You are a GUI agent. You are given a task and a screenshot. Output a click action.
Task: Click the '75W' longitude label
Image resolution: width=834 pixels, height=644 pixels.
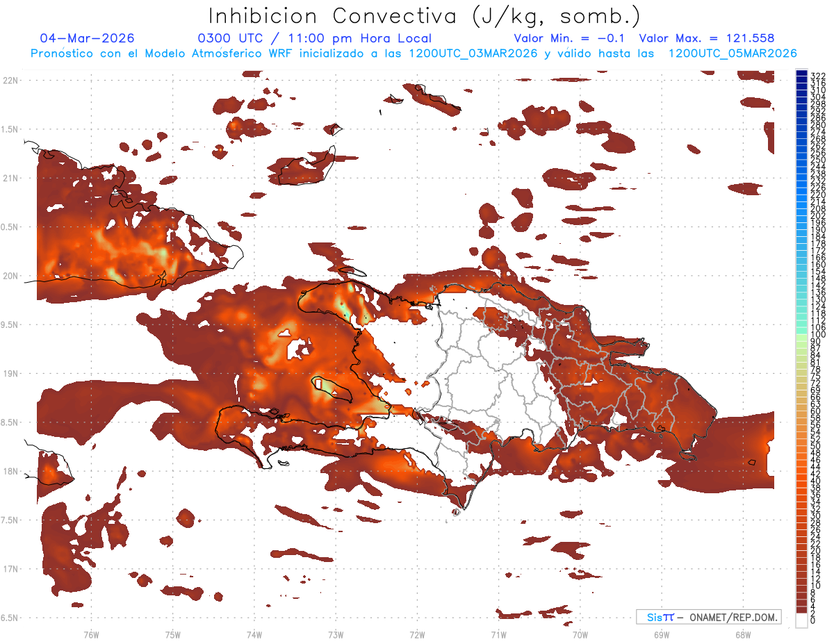coord(173,634)
